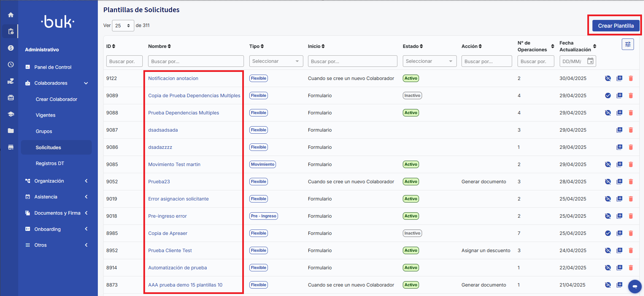Open the store icon in left rail

coord(11,147)
